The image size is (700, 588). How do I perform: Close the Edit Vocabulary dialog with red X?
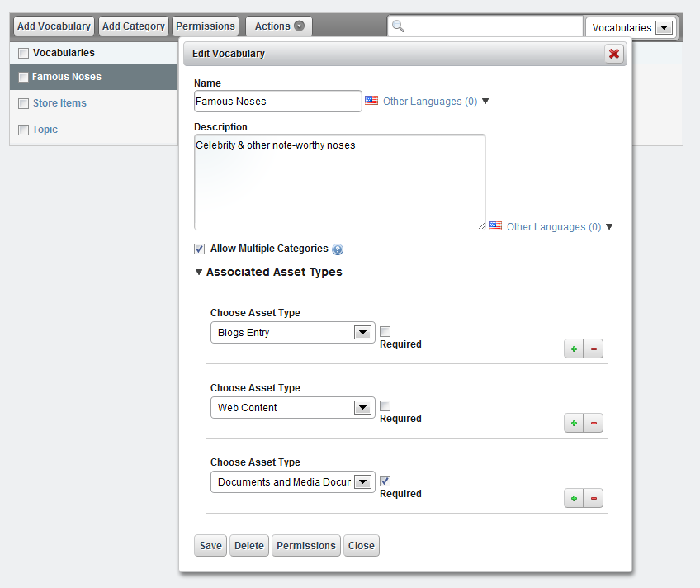point(614,54)
